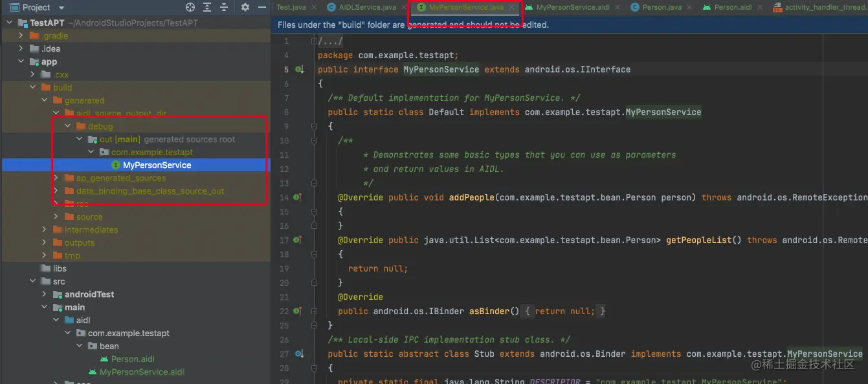Click the override gutter icon on line 14

coord(298,197)
